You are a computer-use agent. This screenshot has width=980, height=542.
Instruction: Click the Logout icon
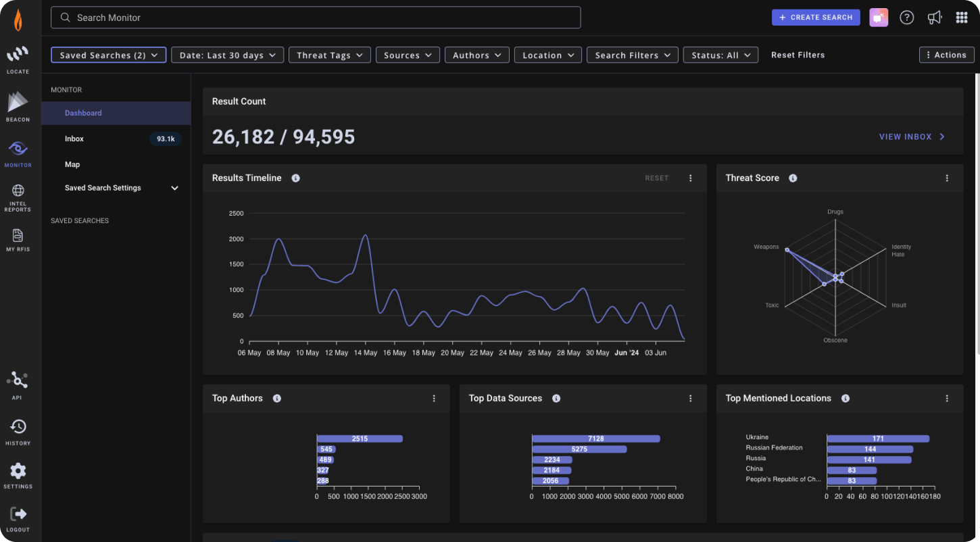point(18,514)
